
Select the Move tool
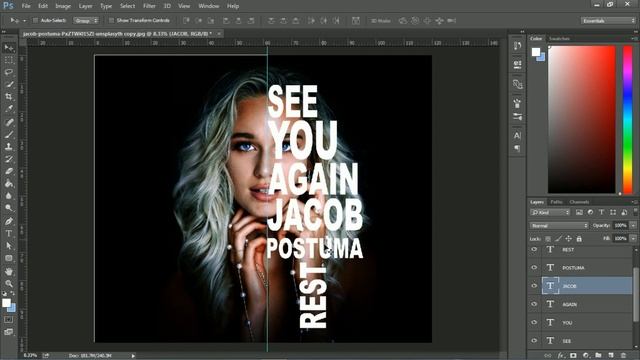pos(9,48)
